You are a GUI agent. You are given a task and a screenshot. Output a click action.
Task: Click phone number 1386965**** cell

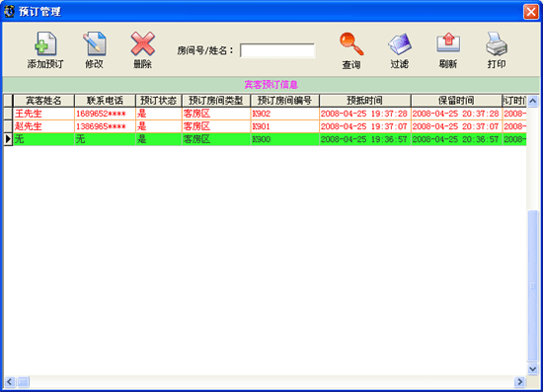(x=105, y=126)
